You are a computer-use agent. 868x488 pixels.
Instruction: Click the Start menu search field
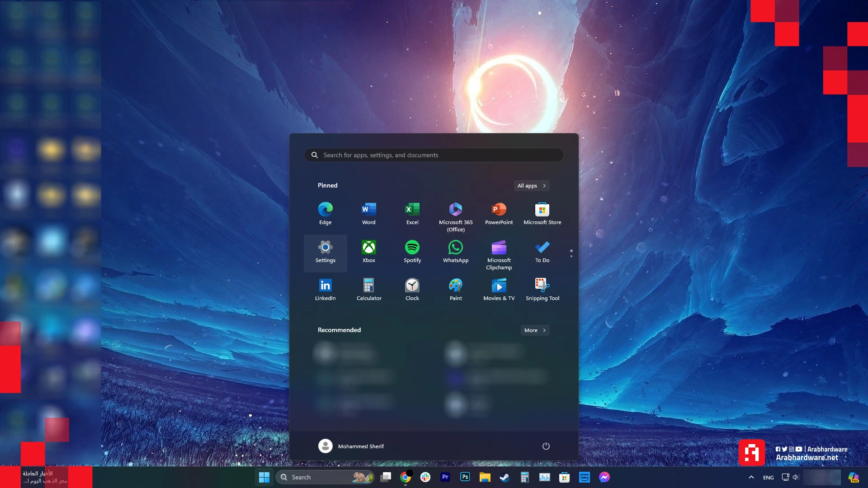tap(434, 155)
